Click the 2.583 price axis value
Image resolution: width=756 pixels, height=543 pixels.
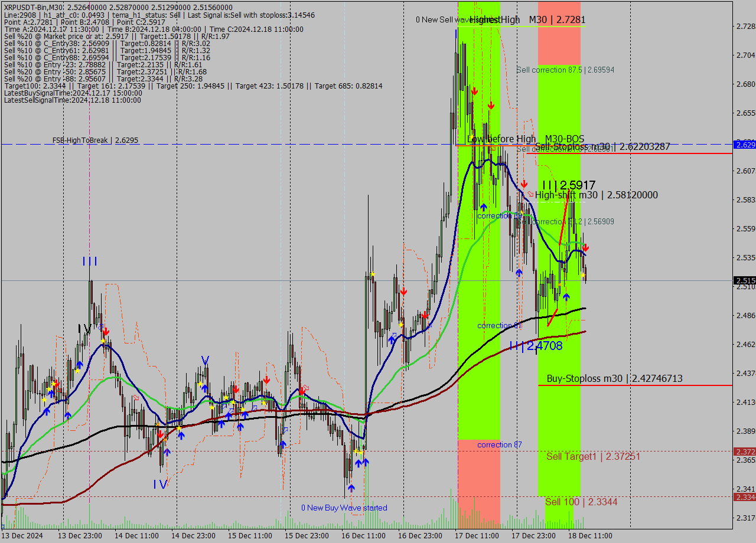pos(745,200)
